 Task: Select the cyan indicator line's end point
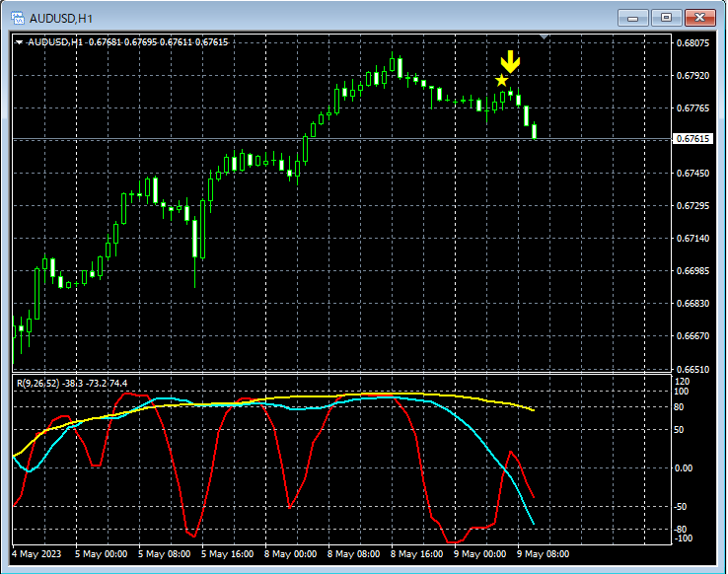click(533, 524)
